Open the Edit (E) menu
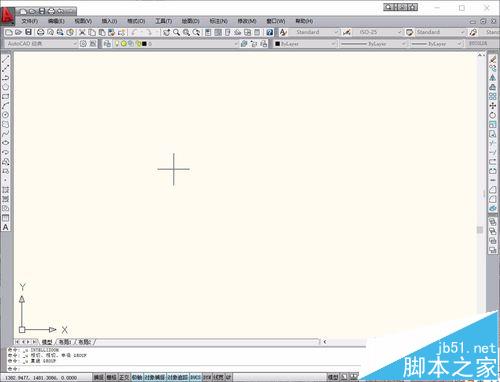This screenshot has width=500, height=382. 56,21
